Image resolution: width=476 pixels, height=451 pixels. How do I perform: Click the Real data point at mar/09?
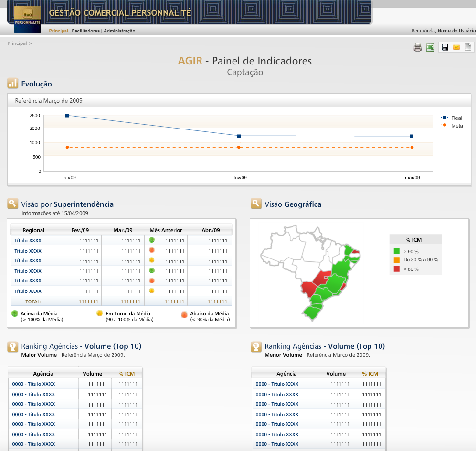(412, 136)
